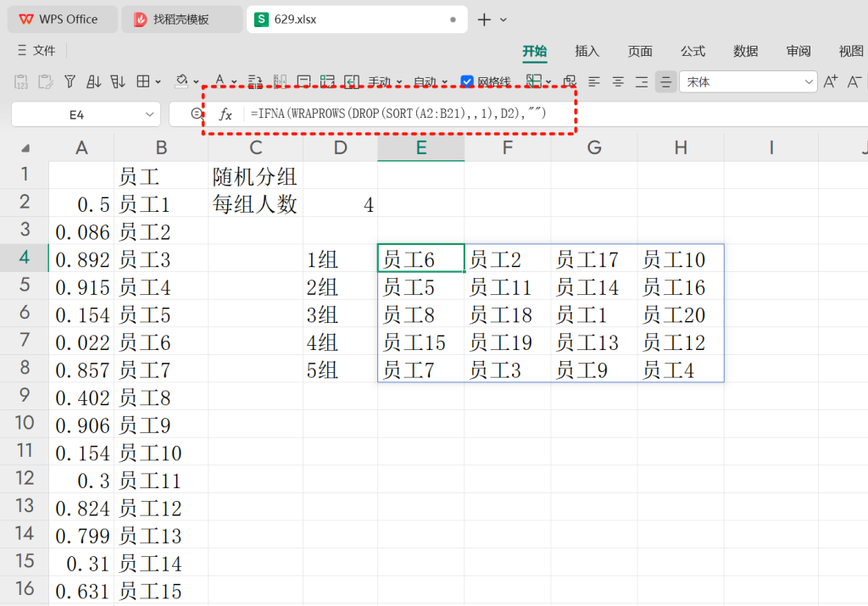
Task: Switch to the 视图 ribbon tab
Action: pos(851,51)
